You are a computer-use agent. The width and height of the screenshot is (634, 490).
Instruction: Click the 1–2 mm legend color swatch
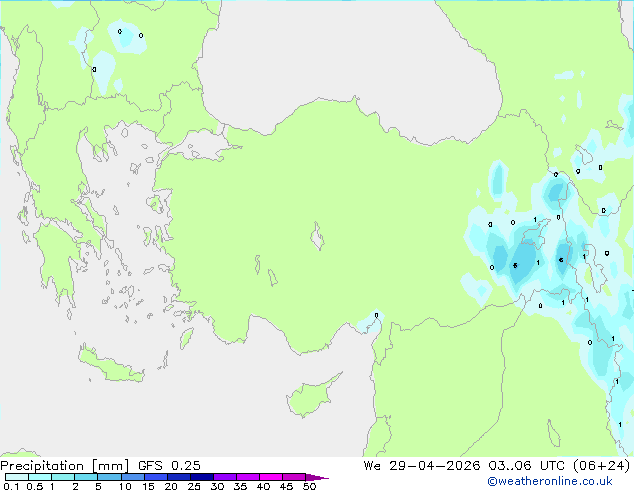pyautogui.click(x=63, y=477)
